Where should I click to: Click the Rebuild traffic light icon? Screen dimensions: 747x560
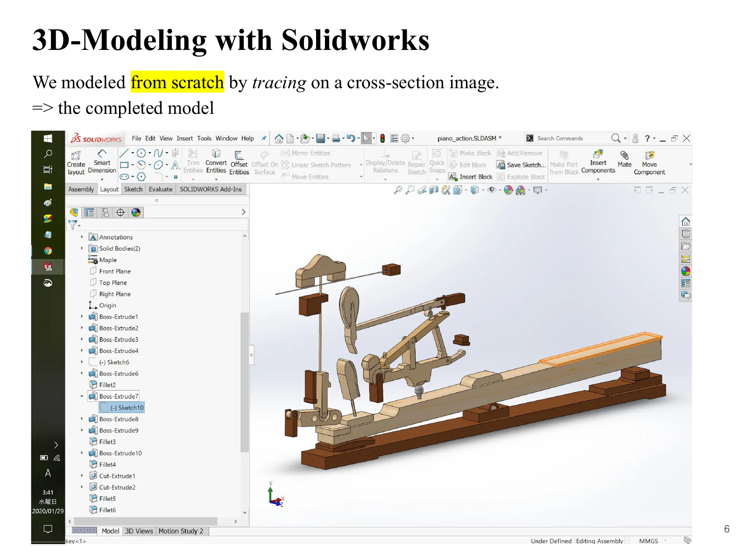(x=382, y=138)
